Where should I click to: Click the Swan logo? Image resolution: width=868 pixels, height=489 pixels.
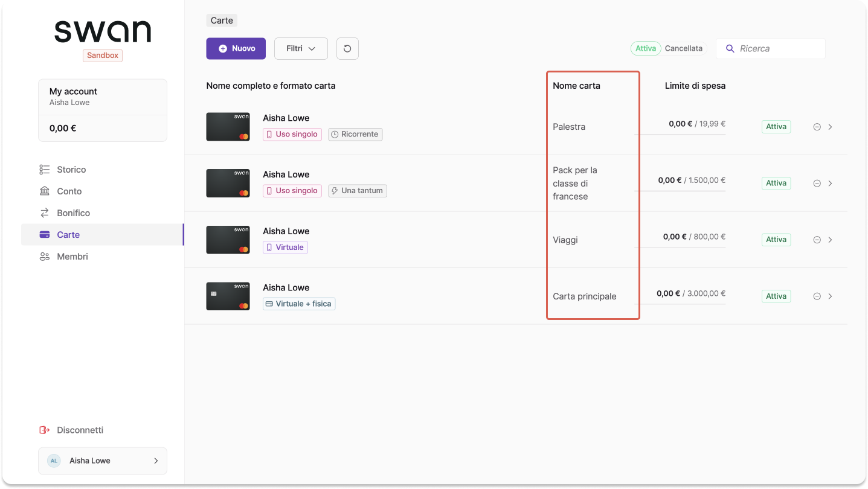tap(103, 31)
